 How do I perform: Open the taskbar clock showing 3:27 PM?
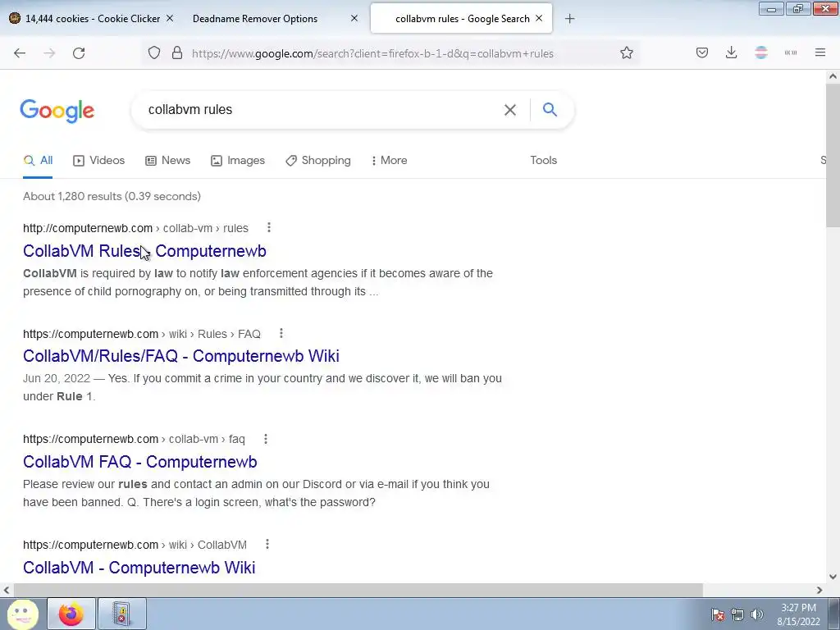(798, 614)
